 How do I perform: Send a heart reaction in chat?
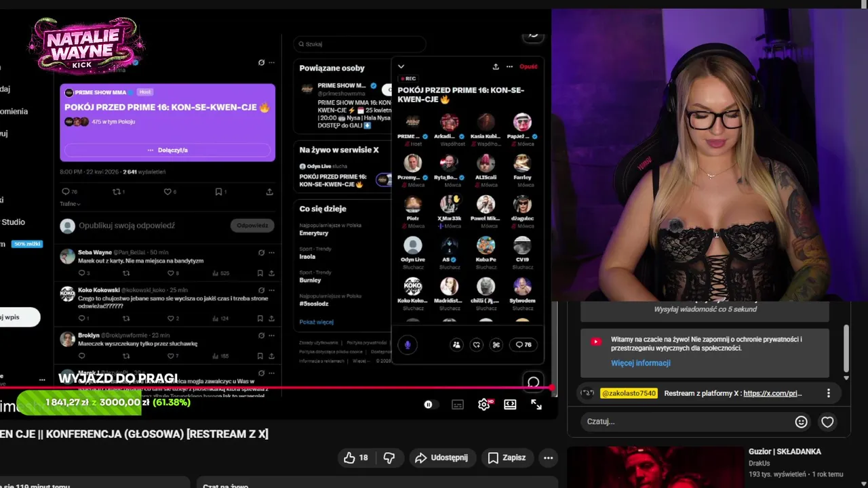pos(827,422)
